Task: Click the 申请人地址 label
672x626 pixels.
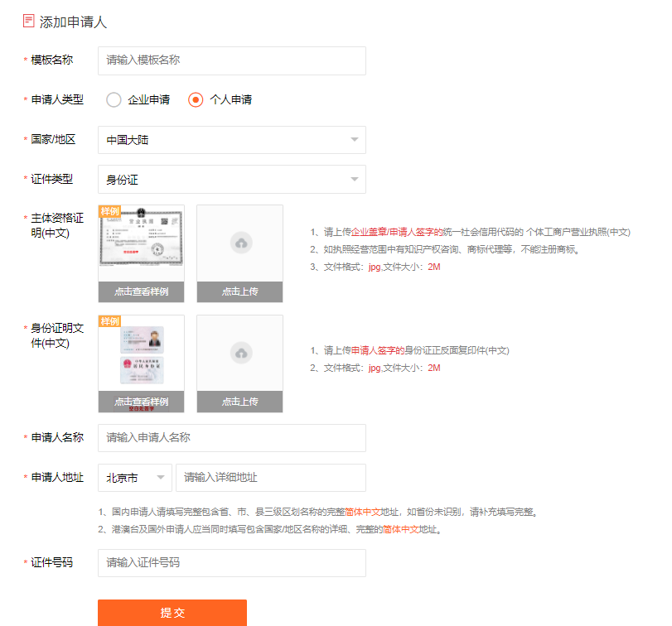Action: point(57,478)
